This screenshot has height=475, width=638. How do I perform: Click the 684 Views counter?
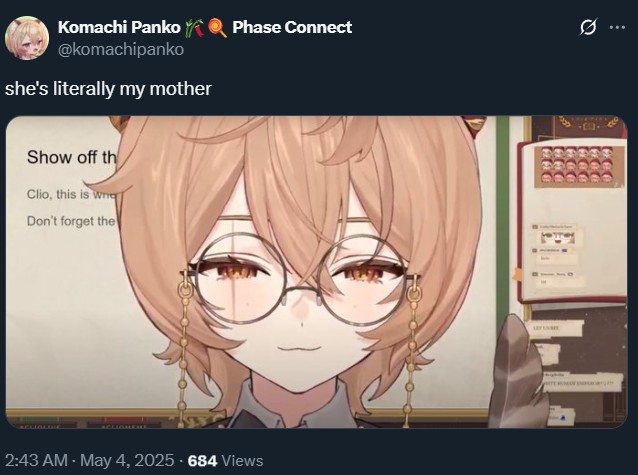tap(225, 461)
